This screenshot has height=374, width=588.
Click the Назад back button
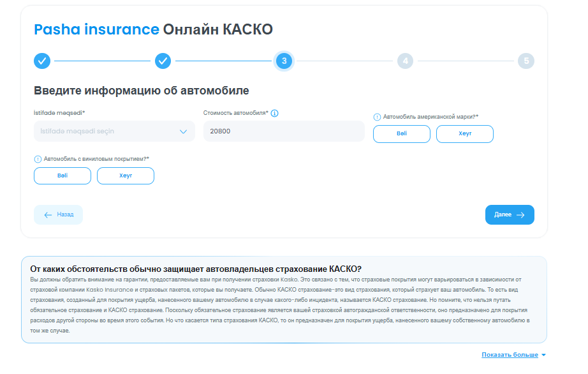tap(58, 215)
